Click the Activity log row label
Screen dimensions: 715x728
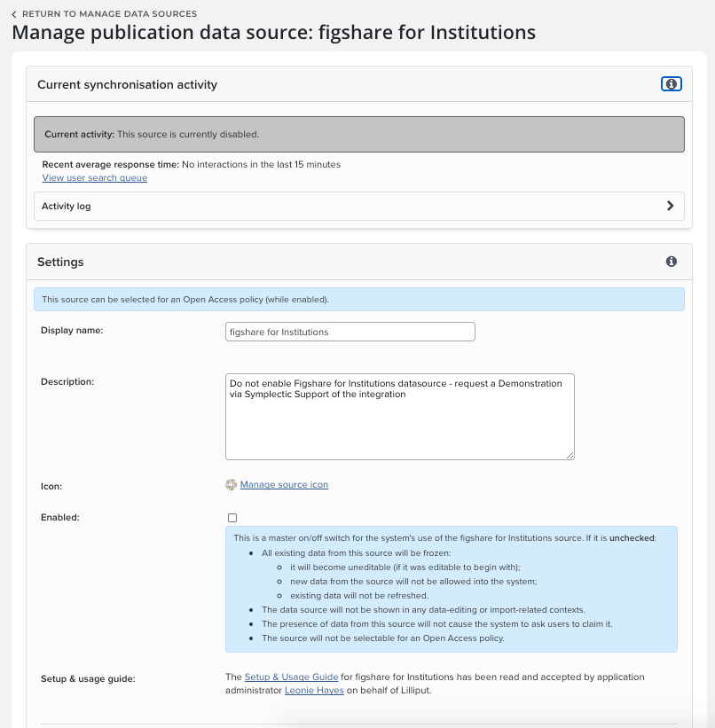click(x=67, y=206)
